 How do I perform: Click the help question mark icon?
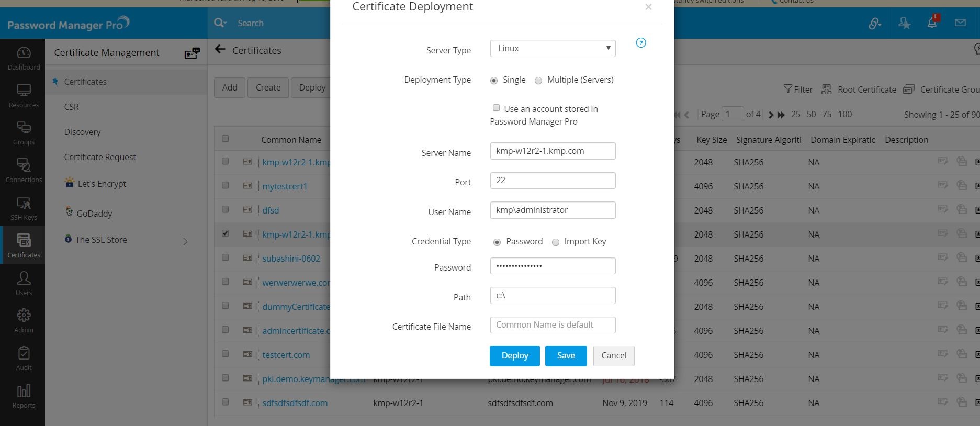click(x=640, y=43)
